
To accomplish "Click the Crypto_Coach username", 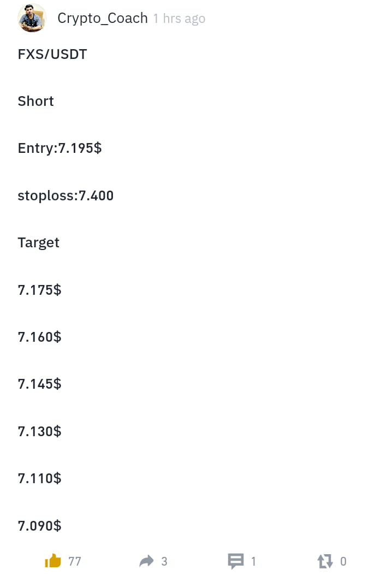I will pos(103,18).
